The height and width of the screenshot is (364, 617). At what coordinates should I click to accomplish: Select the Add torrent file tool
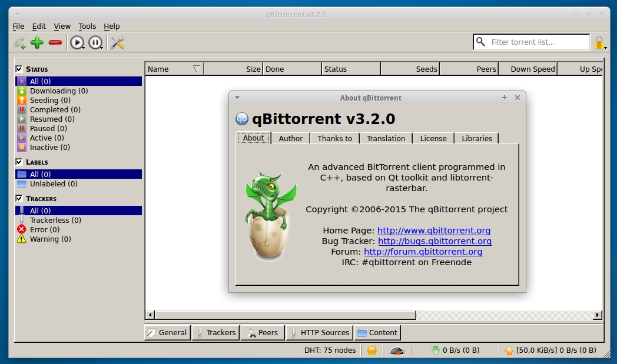(37, 42)
